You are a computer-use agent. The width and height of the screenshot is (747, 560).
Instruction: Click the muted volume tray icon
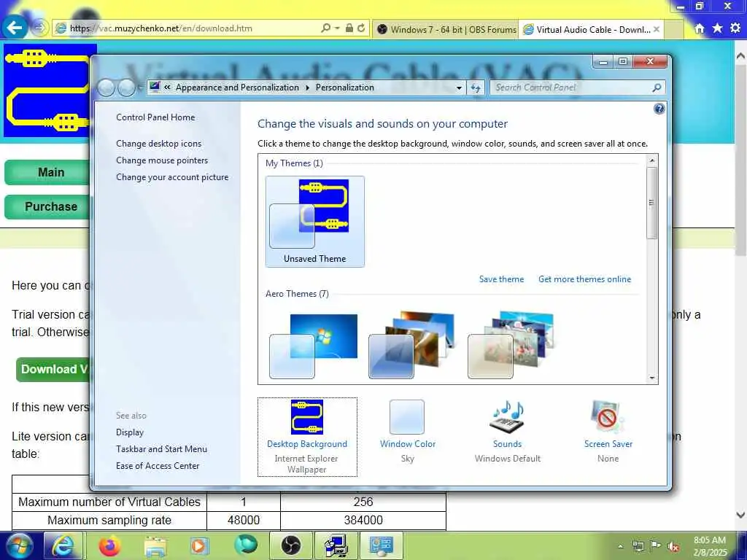coord(673,547)
